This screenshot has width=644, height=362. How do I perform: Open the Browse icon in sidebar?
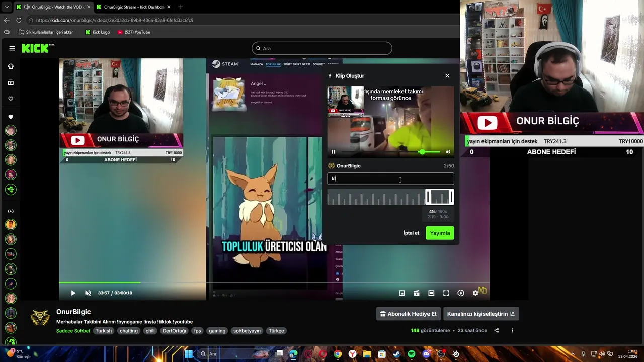click(x=11, y=82)
